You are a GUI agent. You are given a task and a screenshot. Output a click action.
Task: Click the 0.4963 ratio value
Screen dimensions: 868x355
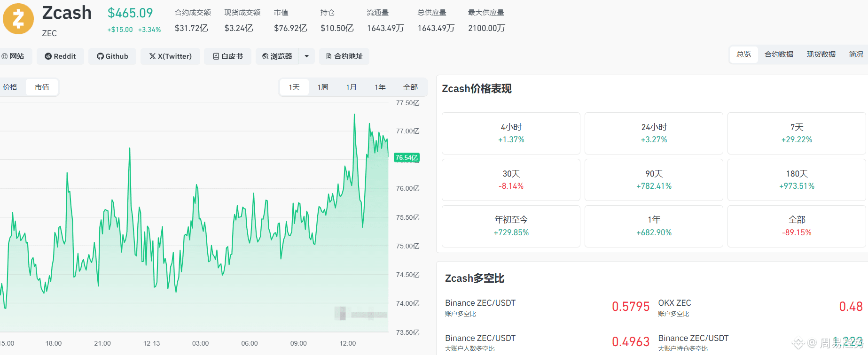point(631,342)
